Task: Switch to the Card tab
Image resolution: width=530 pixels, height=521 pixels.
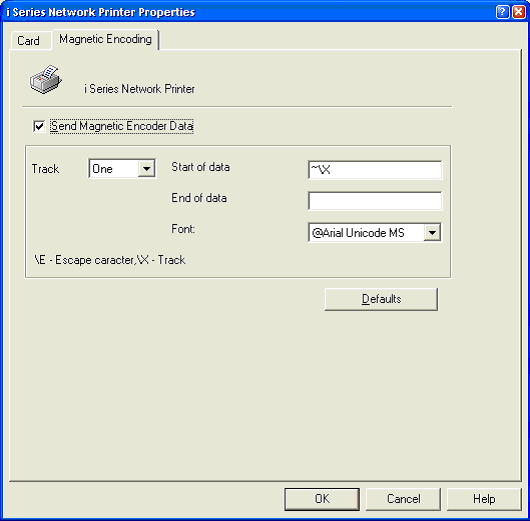Action: 28,41
